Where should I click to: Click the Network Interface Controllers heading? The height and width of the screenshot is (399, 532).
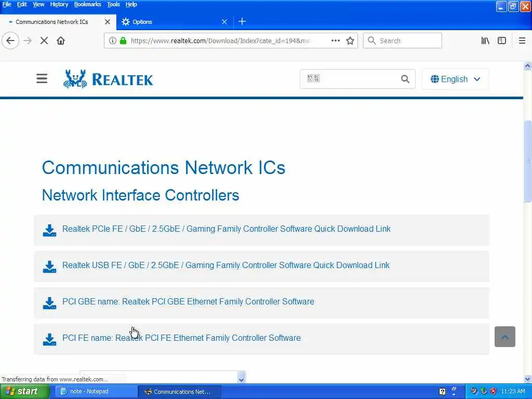140,195
